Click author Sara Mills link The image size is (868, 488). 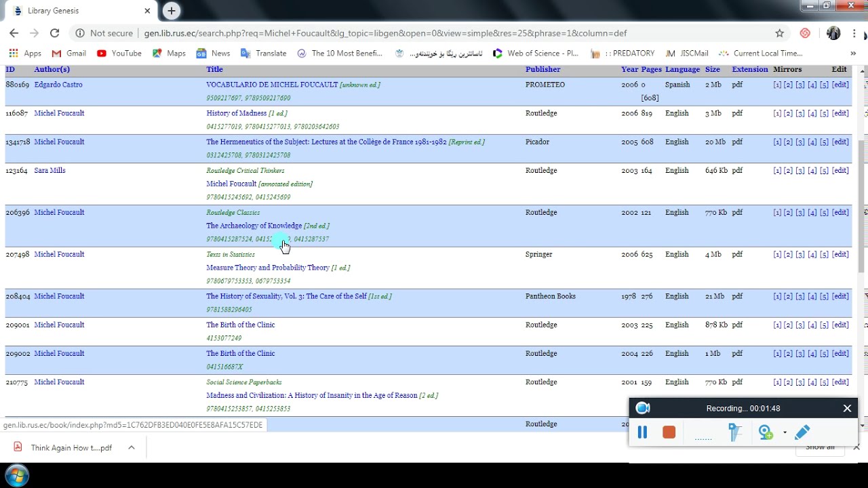pos(50,170)
